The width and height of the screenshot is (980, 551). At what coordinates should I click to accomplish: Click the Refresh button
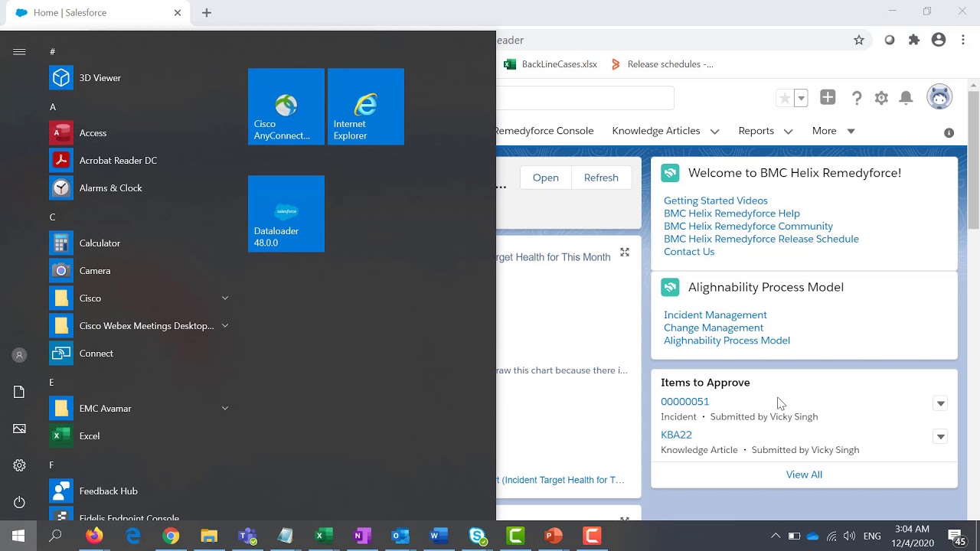click(601, 178)
